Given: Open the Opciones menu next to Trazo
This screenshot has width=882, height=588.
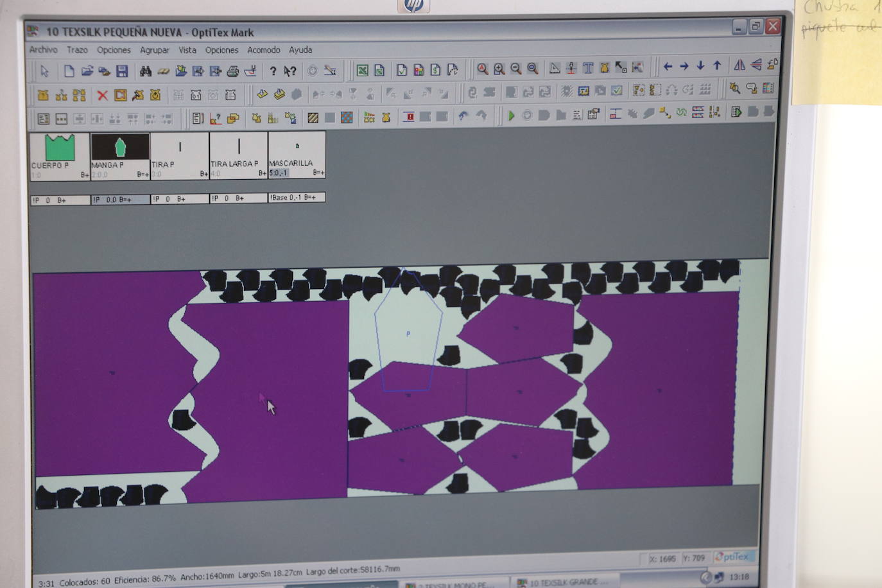Looking at the screenshot, I should click(114, 49).
